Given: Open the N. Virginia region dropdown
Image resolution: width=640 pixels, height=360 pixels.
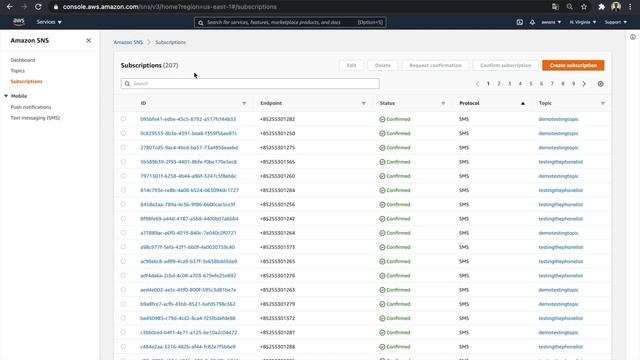Looking at the screenshot, I should 583,22.
